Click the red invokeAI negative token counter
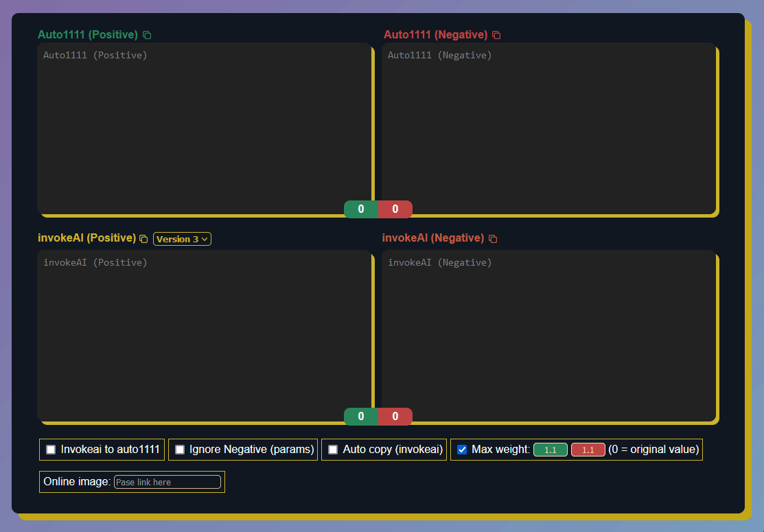The width and height of the screenshot is (764, 532). 395,416
